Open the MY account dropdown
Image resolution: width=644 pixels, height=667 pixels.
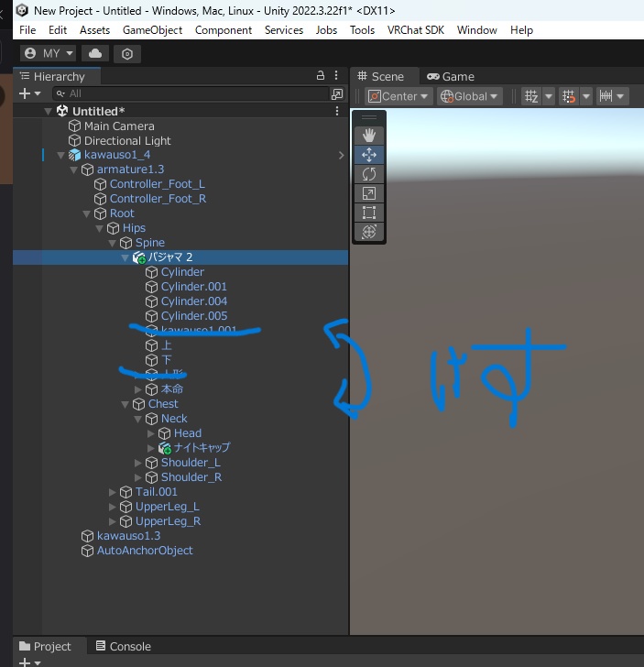[48, 53]
